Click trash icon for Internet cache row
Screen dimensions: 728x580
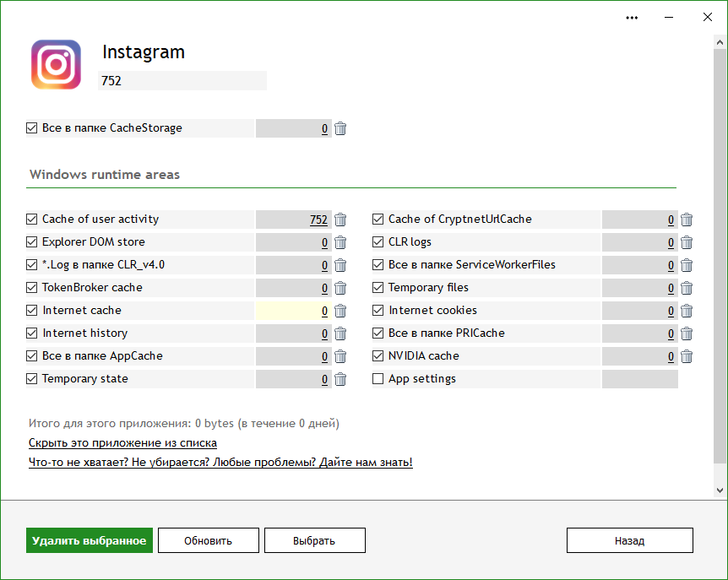(x=340, y=311)
